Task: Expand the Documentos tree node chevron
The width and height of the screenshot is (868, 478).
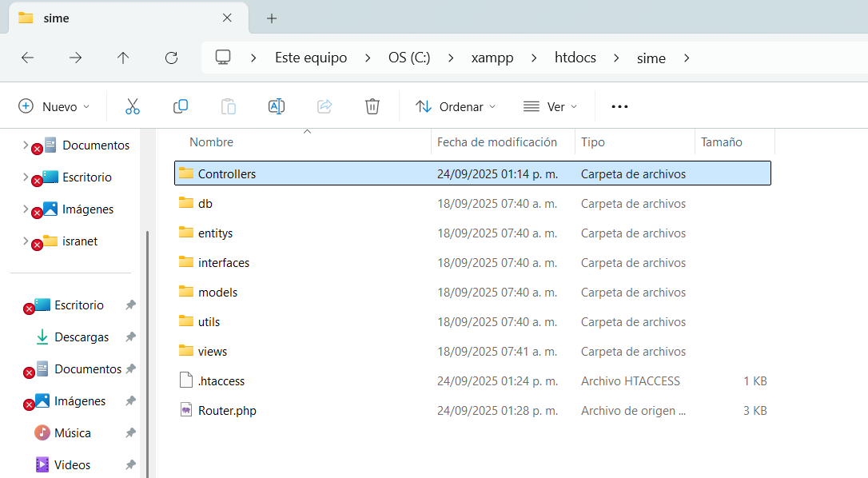Action: (26, 145)
